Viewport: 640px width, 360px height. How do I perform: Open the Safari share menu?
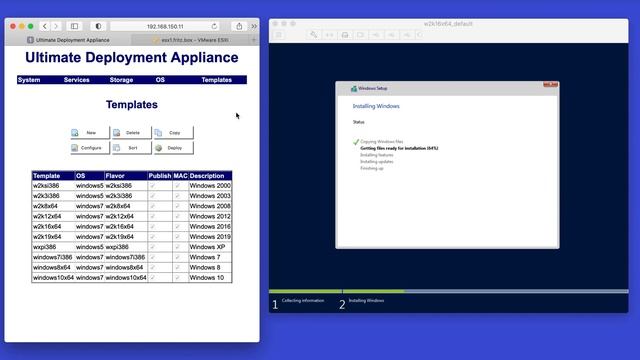239,26
